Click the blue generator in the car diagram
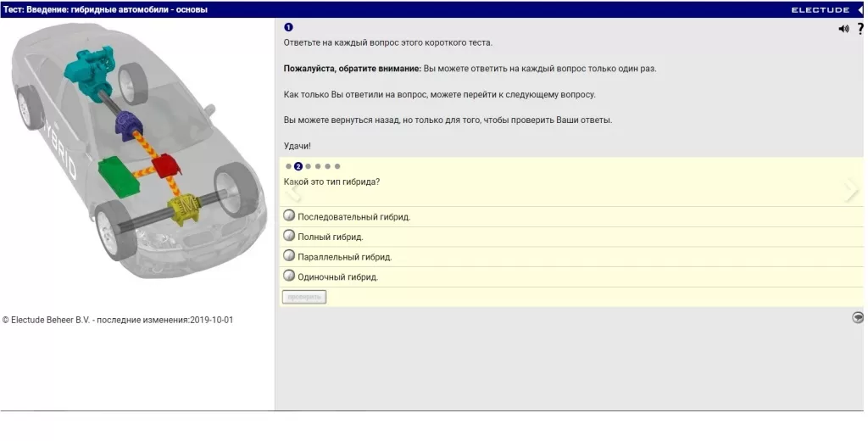Screen dimensions: 868x441 131,124
